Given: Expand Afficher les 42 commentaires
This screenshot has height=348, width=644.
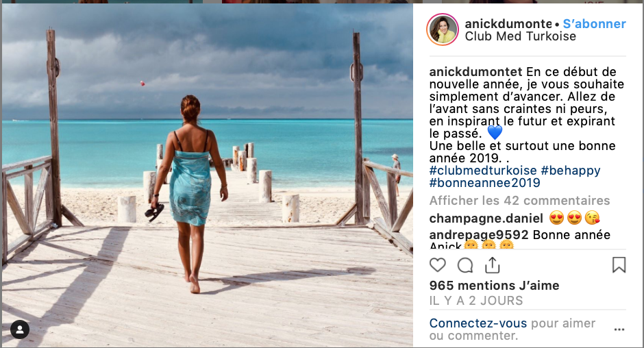Looking at the screenshot, I should coord(519,201).
